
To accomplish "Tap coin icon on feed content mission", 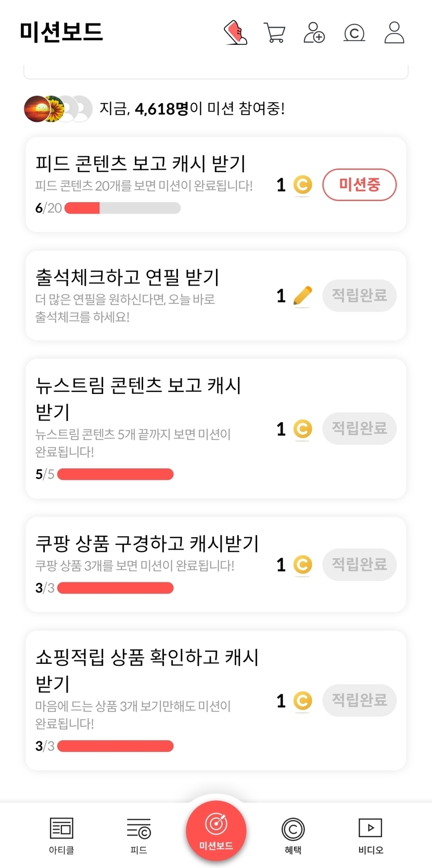I will click(302, 185).
